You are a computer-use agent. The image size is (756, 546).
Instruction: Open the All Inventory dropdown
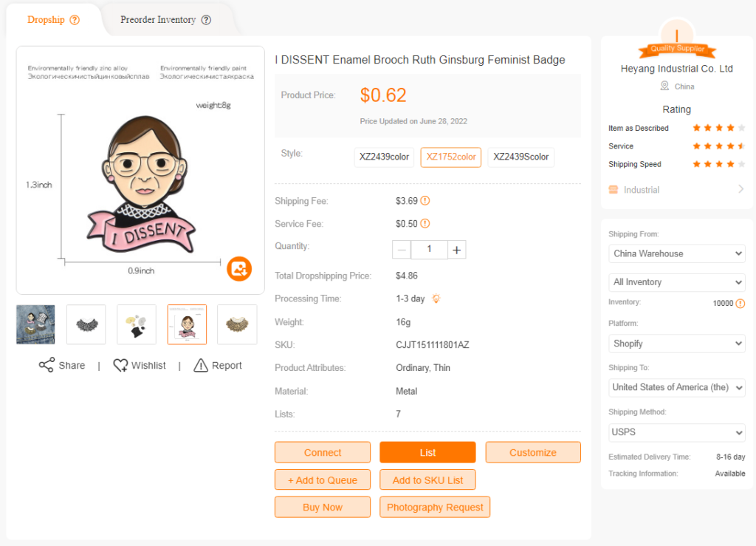677,282
